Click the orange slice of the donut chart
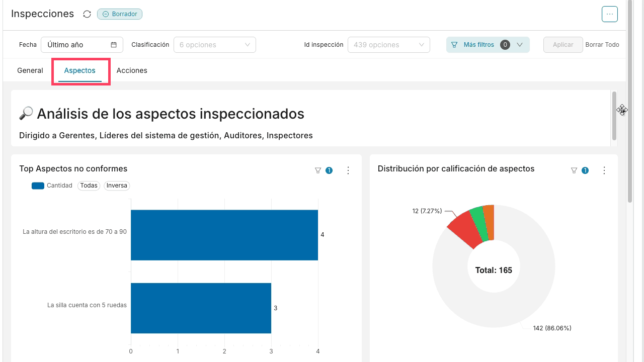This screenshot has height=362, width=644. tap(489, 222)
